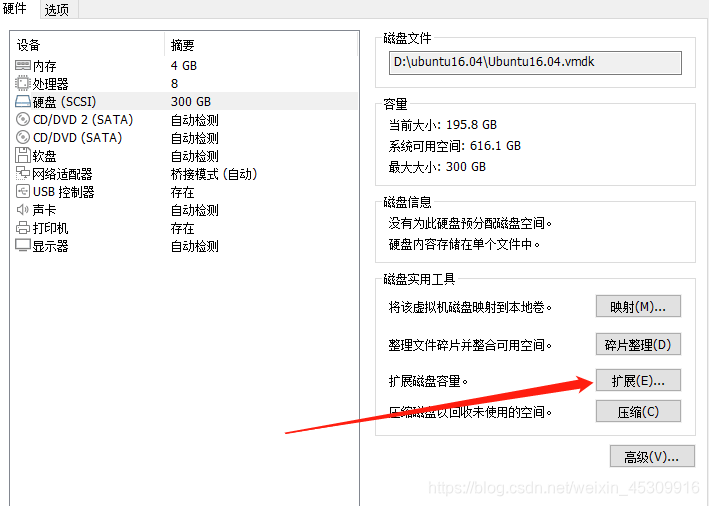709x506 pixels.
Task: Click the 摘要 column header
Action: tap(182, 45)
